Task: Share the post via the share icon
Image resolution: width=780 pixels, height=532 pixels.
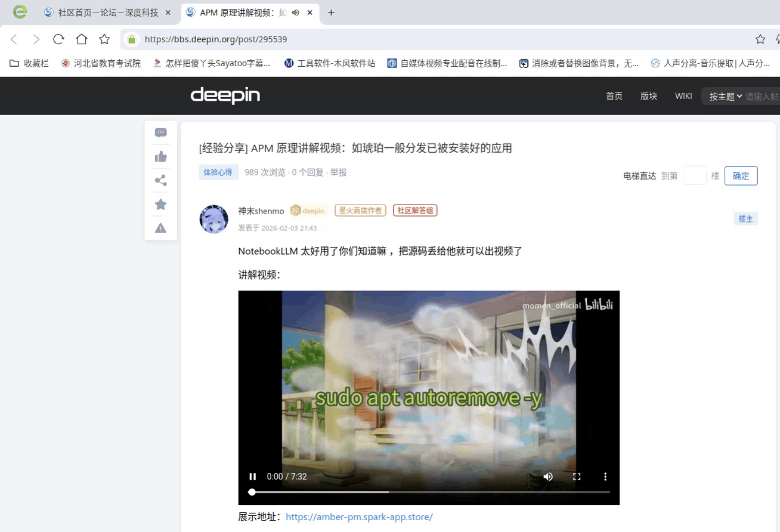Action: point(160,180)
